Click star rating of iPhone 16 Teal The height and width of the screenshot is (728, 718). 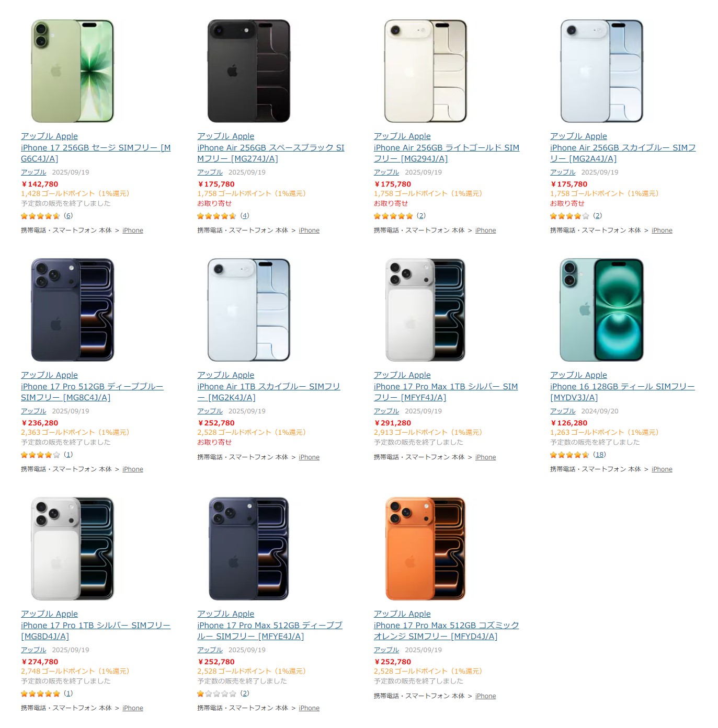pyautogui.click(x=569, y=455)
